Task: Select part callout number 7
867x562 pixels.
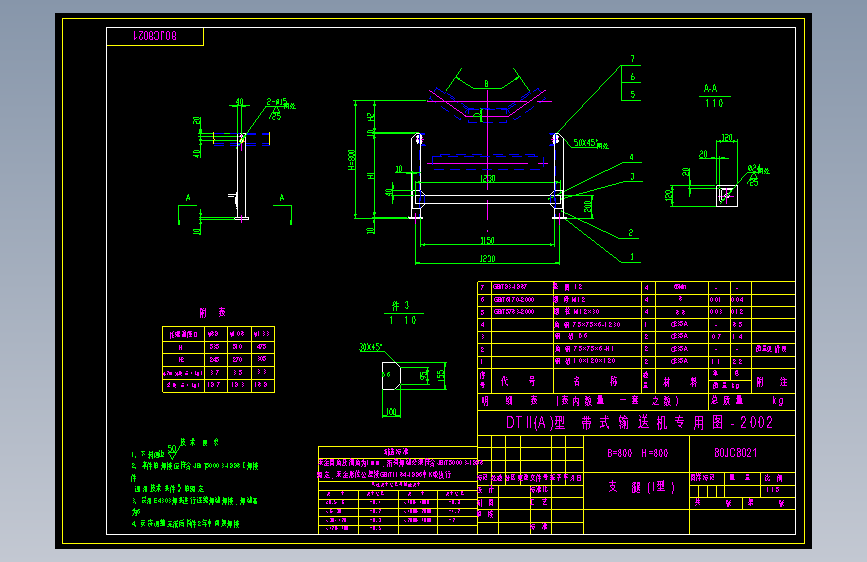Action: coord(633,59)
